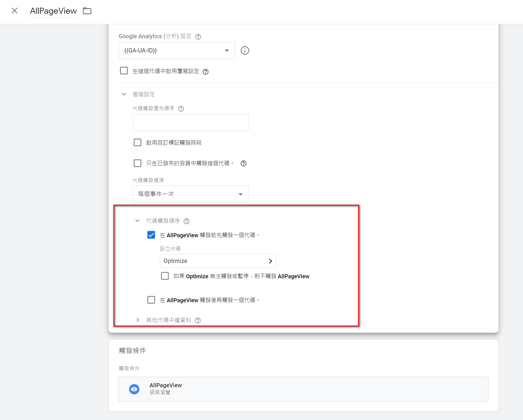Expand the 其他代碼中繼資料 section
Image resolution: width=523 pixels, height=420 pixels.
coord(137,320)
